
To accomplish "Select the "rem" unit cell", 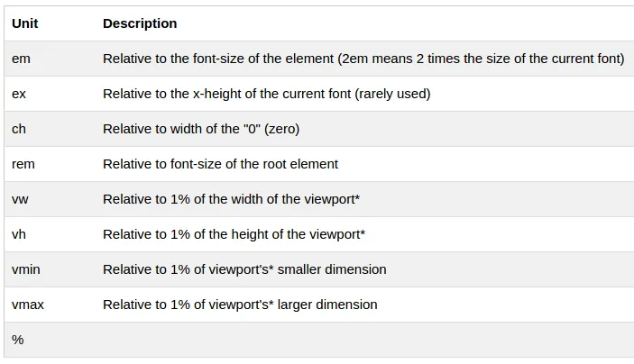I will [23, 164].
